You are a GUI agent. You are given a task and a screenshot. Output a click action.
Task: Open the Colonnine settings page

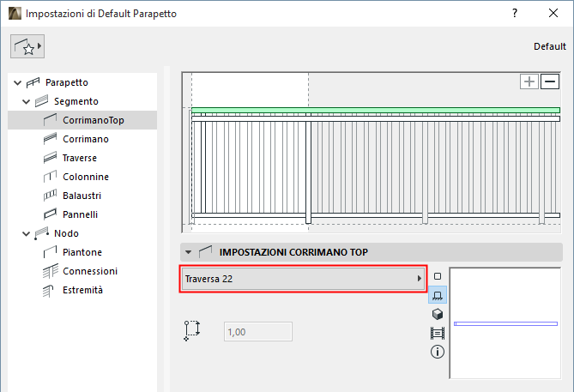coord(86,177)
